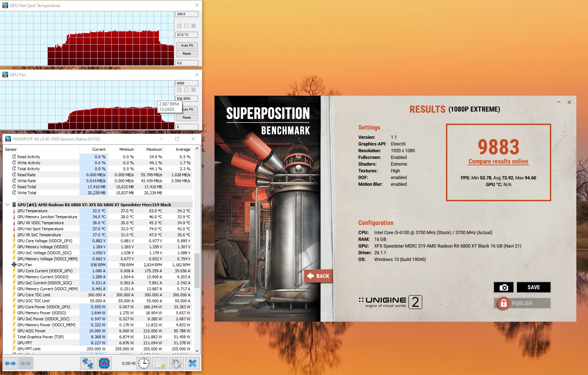Select the GPU Hot Spot Temperature sensor row
The height and width of the screenshot is (375, 588).
[98, 229]
